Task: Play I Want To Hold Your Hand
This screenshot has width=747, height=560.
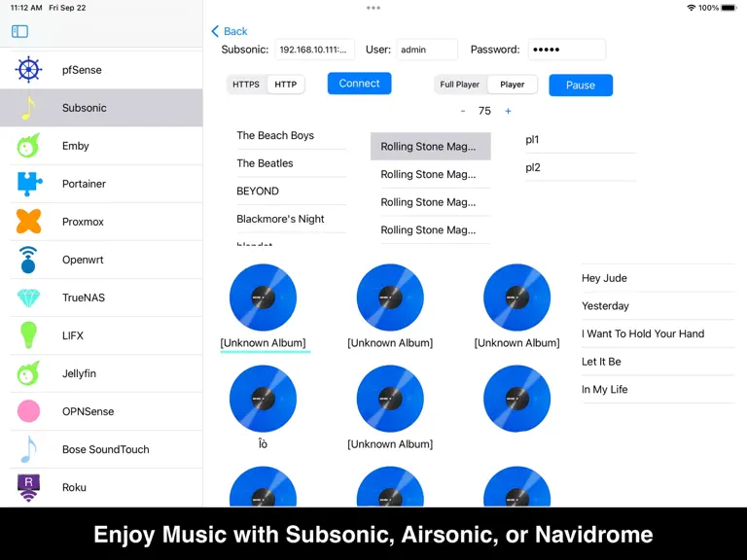Action: click(x=658, y=333)
